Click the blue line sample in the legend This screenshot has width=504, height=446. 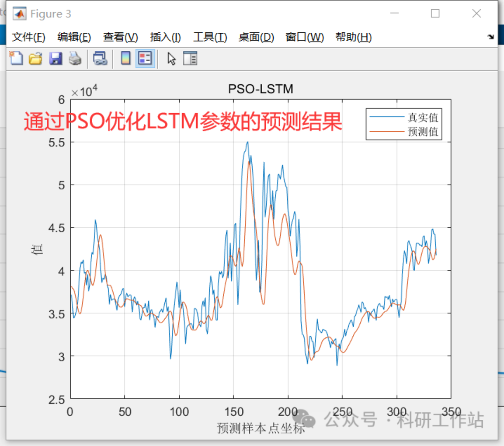point(387,117)
